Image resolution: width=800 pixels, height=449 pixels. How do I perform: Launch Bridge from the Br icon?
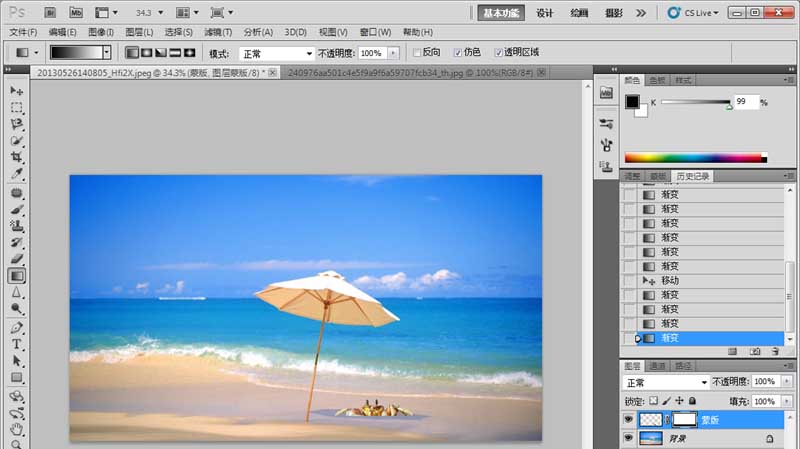pyautogui.click(x=50, y=12)
